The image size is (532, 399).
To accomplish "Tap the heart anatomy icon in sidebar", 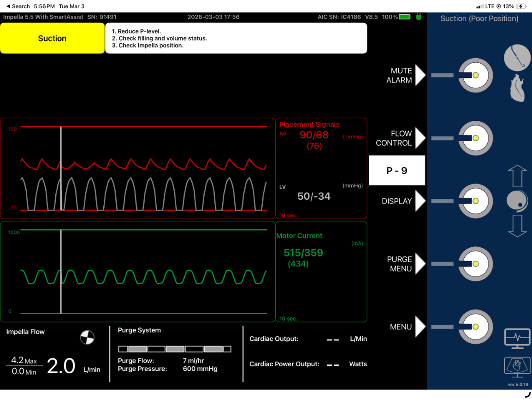I will click(517, 88).
